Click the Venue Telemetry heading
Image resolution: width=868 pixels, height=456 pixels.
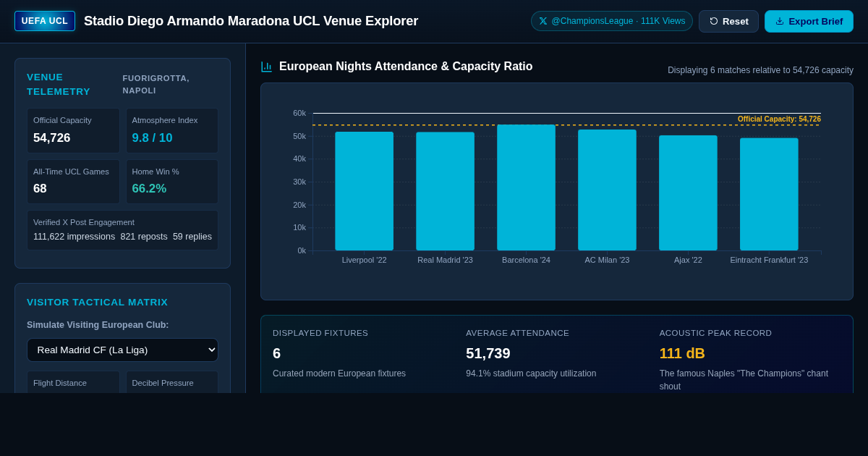[x=59, y=84]
